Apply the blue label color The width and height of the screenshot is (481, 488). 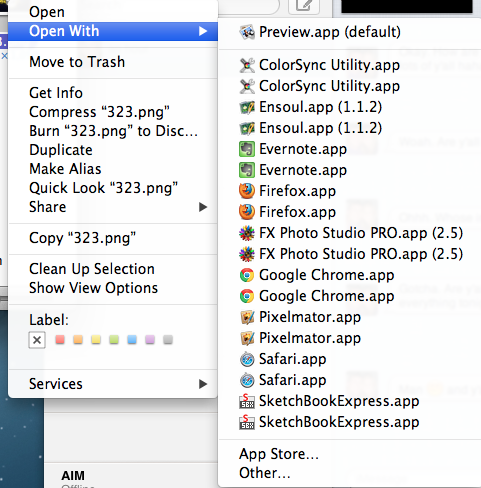click(x=132, y=340)
